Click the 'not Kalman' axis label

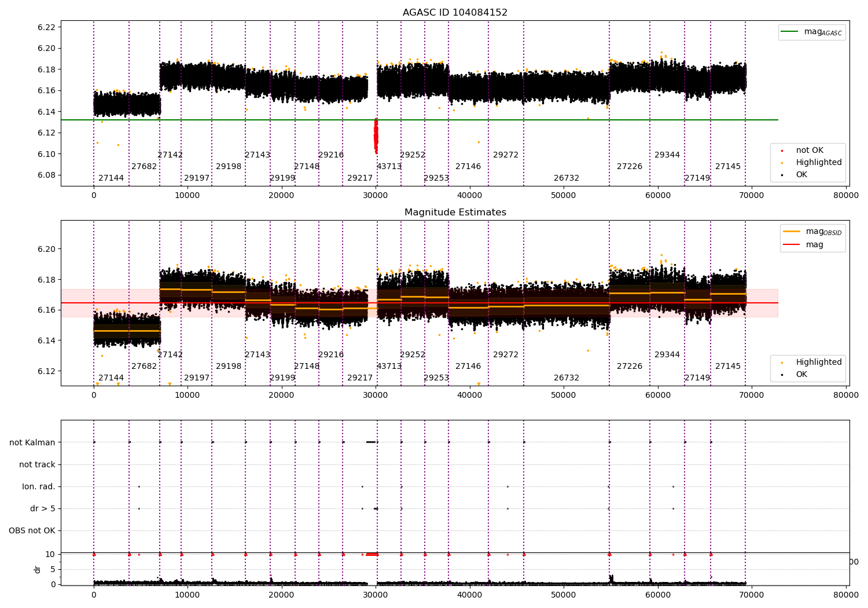[32, 442]
